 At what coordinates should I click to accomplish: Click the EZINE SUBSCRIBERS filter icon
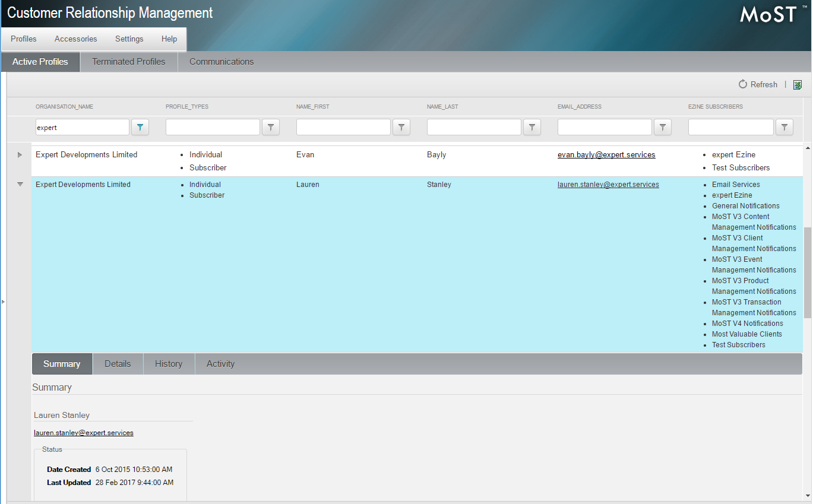pyautogui.click(x=784, y=127)
